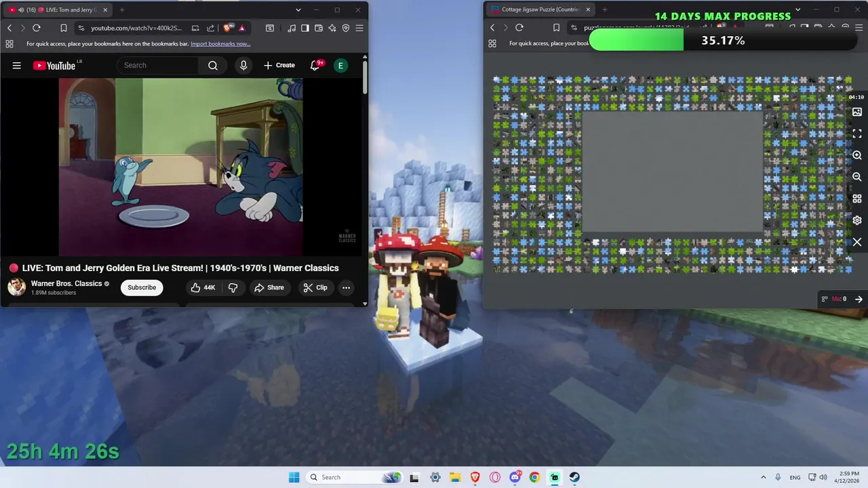Click the YouTube Create button
This screenshot has height=488, width=868.
click(279, 65)
